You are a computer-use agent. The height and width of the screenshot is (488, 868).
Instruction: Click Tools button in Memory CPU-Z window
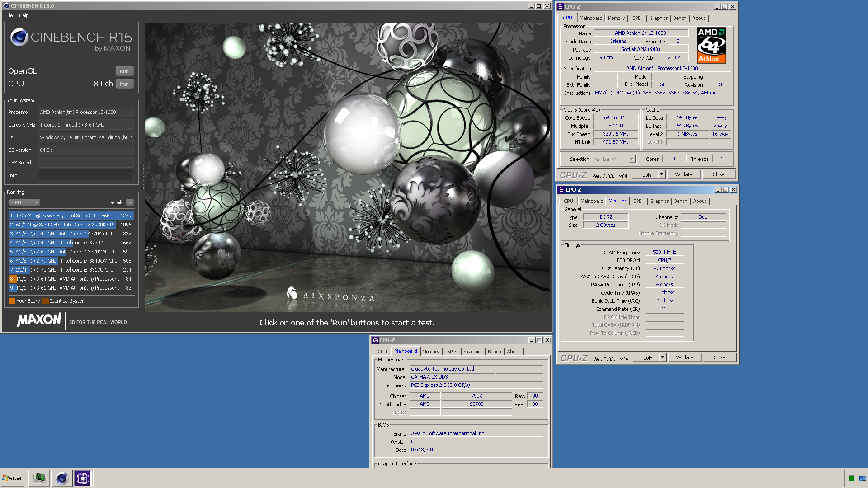646,358
